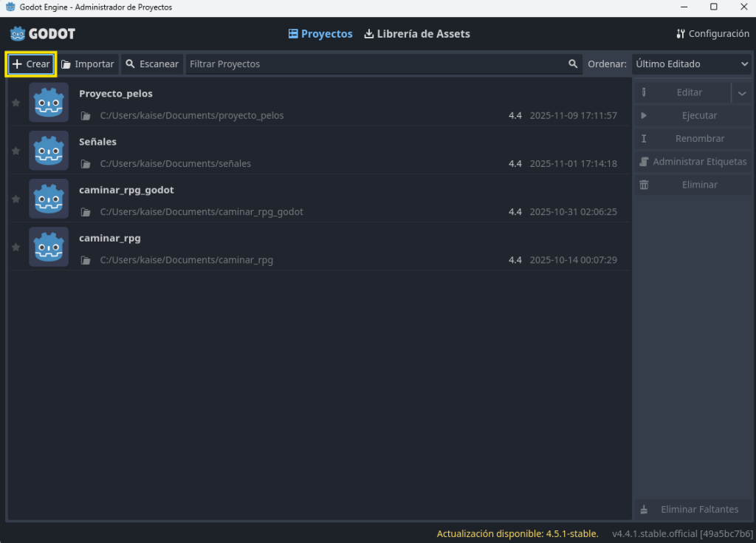Favorite the Proyecto_pelos project star
This screenshot has width=756, height=543.
(16, 103)
